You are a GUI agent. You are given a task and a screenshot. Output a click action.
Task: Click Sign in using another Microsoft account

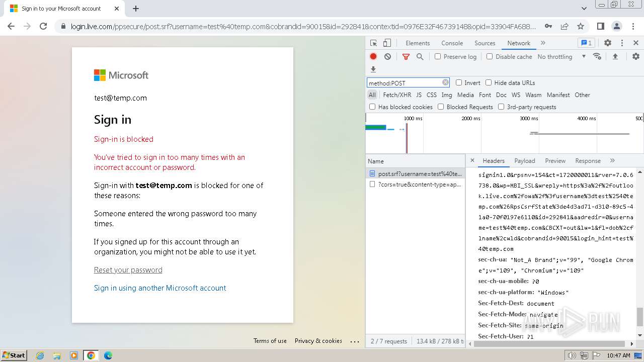(160, 288)
